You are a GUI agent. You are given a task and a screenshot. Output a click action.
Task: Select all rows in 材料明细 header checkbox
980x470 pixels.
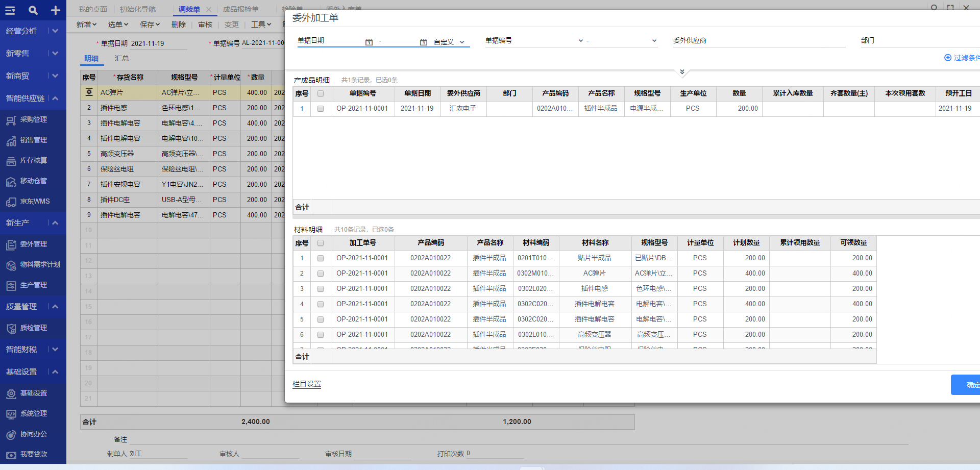point(321,243)
